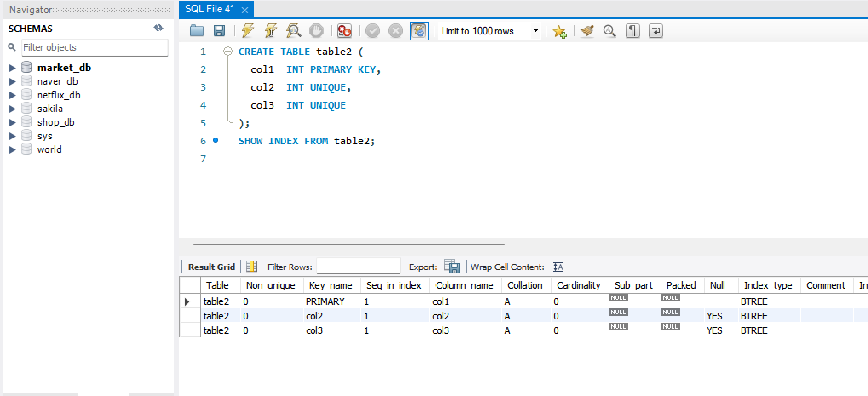Execute the script with lightning bolt icon
This screenshot has height=396, width=868.
(248, 31)
